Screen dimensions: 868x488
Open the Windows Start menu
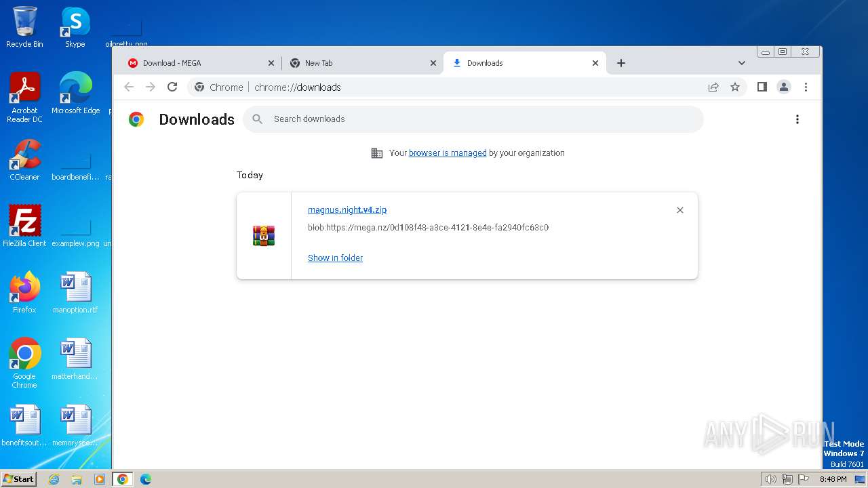pos(19,479)
